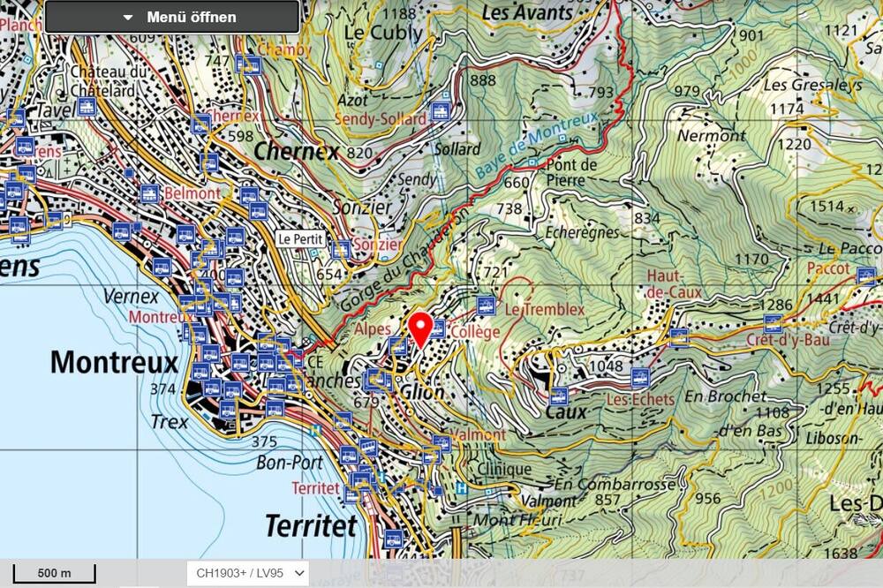Screen dimensions: 883x588
Task: Click the Le Pertit place label box
Action: pyautogui.click(x=301, y=239)
